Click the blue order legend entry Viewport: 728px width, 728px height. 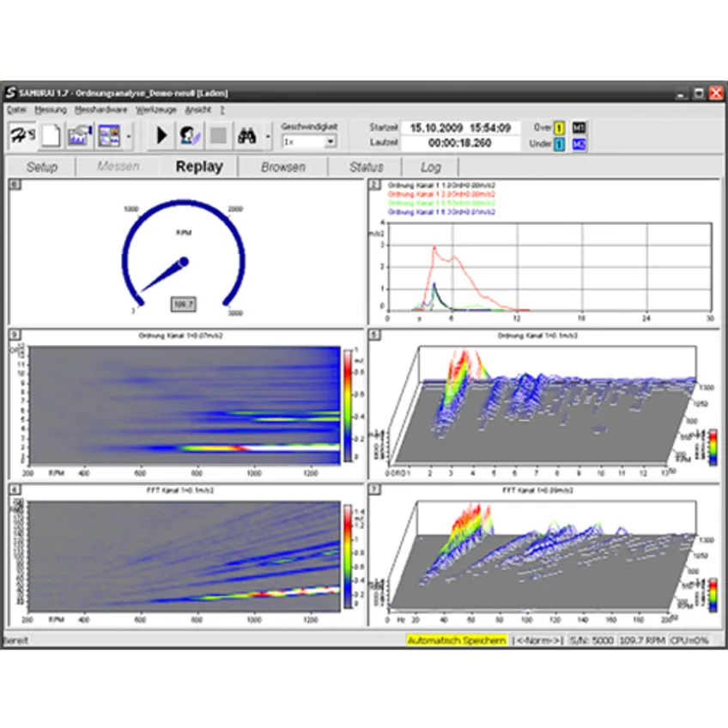[x=440, y=212]
